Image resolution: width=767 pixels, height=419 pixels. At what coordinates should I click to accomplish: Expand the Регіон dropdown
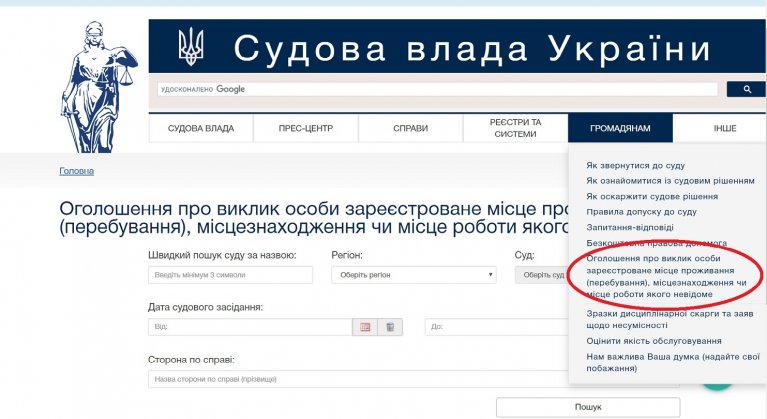pyautogui.click(x=414, y=275)
